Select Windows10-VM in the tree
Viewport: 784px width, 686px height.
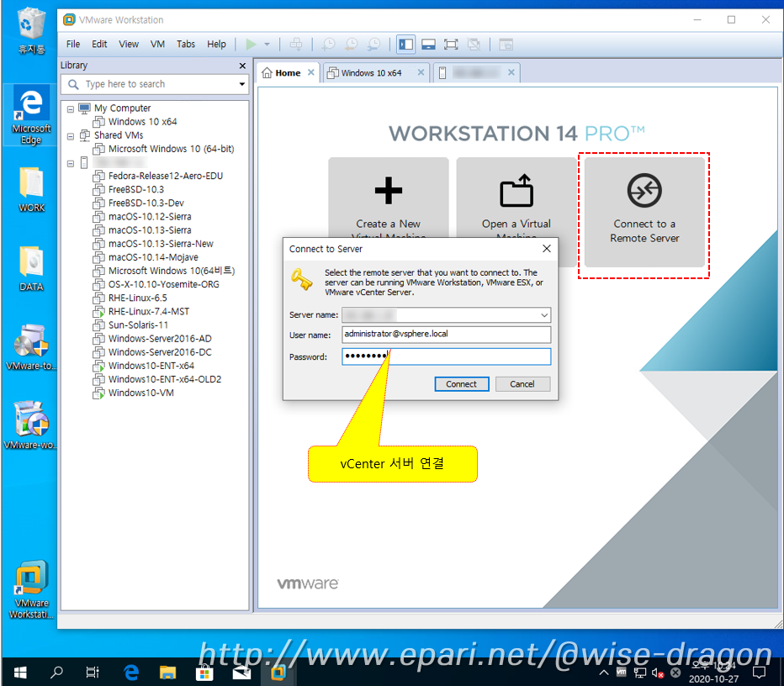[x=141, y=393]
